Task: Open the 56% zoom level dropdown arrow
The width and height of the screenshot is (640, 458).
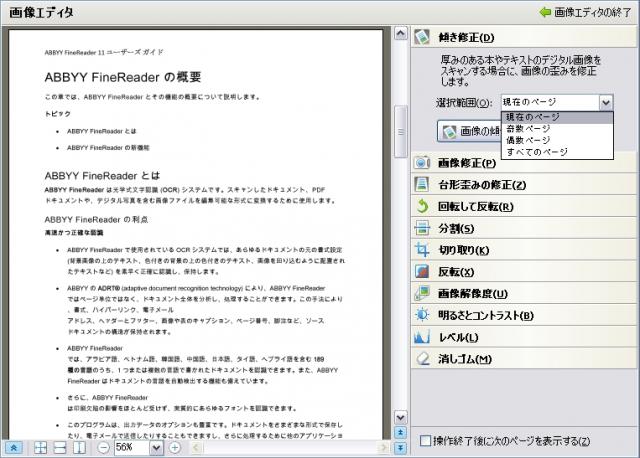Action: [156, 448]
